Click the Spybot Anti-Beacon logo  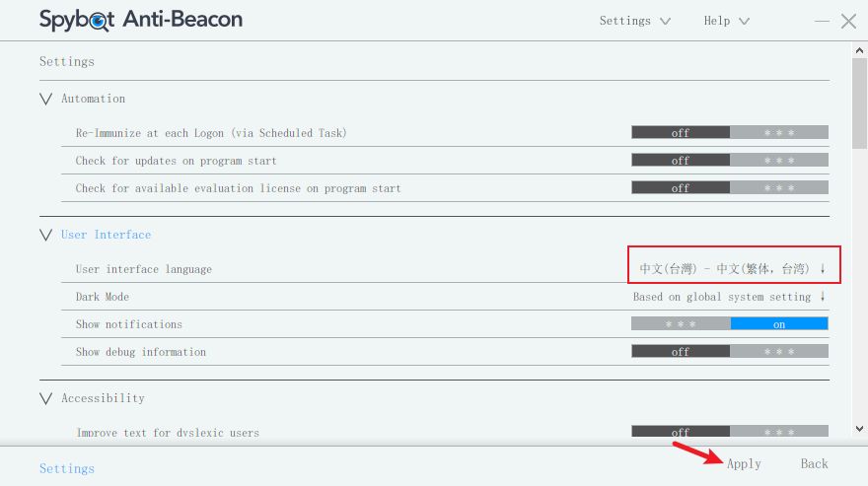[140, 20]
